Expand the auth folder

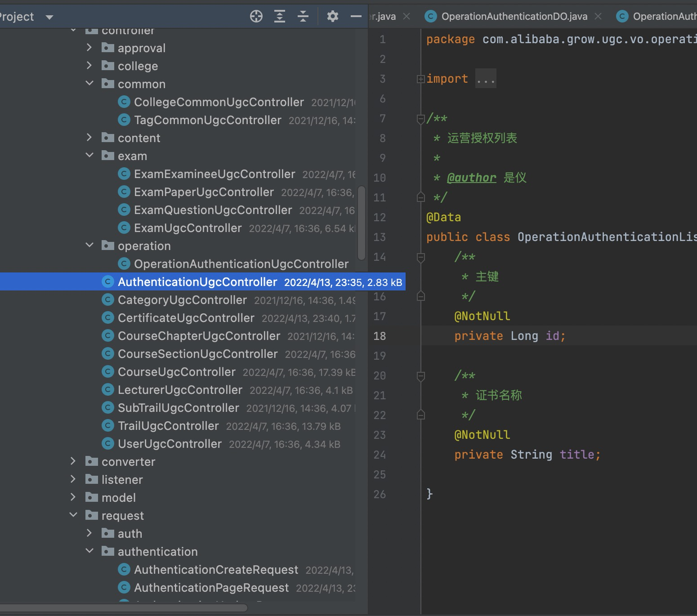(89, 533)
